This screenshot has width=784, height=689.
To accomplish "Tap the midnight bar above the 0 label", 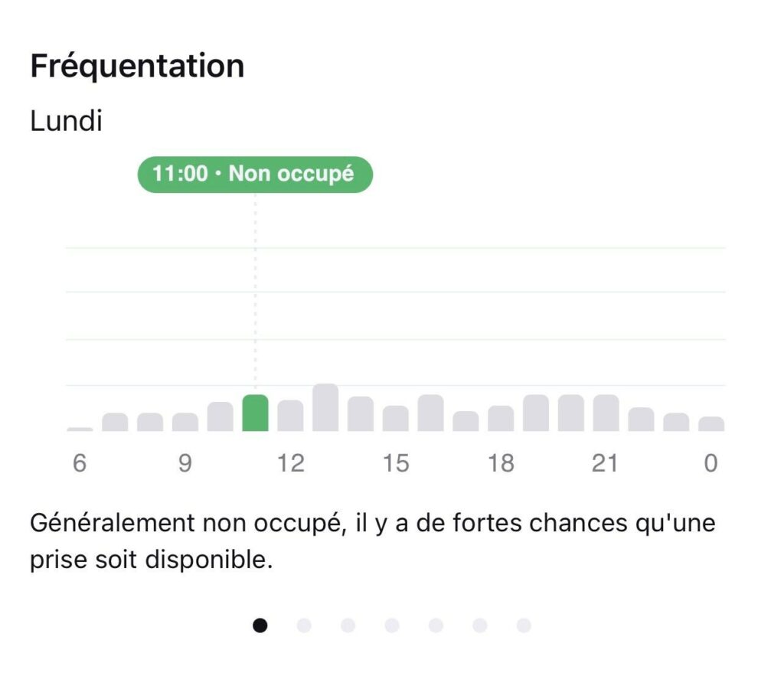I will (x=711, y=424).
